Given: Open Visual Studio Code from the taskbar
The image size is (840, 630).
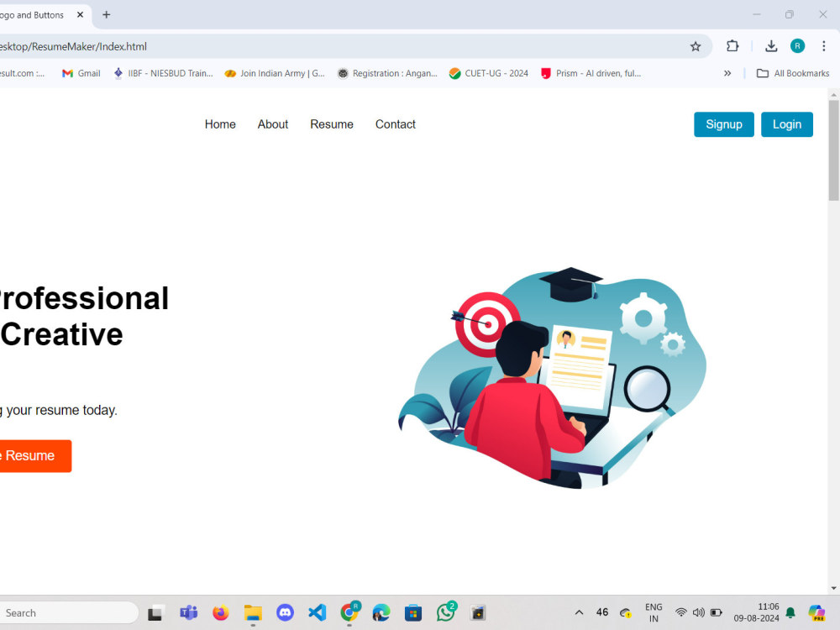Looking at the screenshot, I should click(x=318, y=612).
